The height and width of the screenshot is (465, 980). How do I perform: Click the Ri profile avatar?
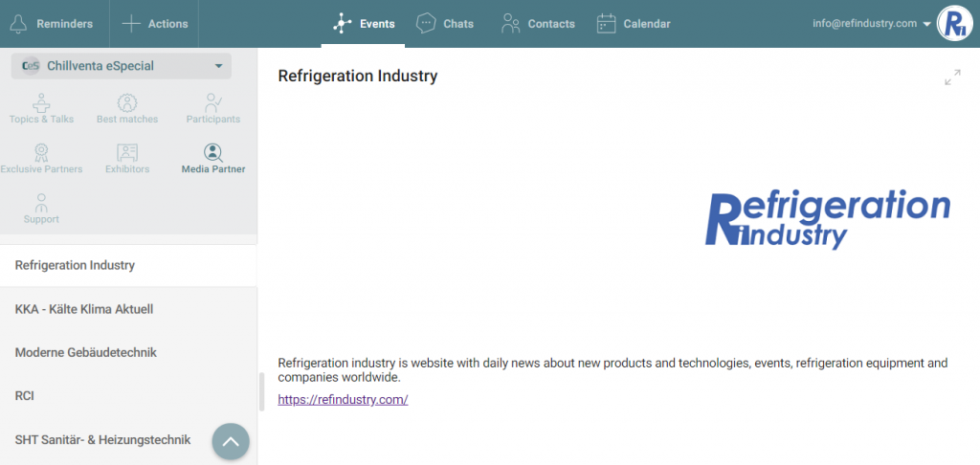point(954,24)
